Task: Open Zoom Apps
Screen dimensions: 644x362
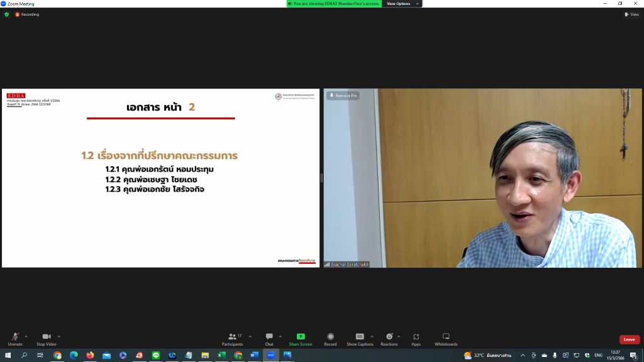Action: (x=416, y=339)
